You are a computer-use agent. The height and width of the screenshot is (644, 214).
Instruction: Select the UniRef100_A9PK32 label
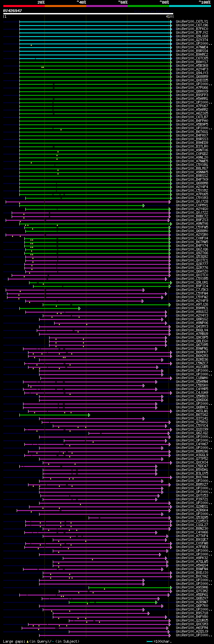pos(192,558)
